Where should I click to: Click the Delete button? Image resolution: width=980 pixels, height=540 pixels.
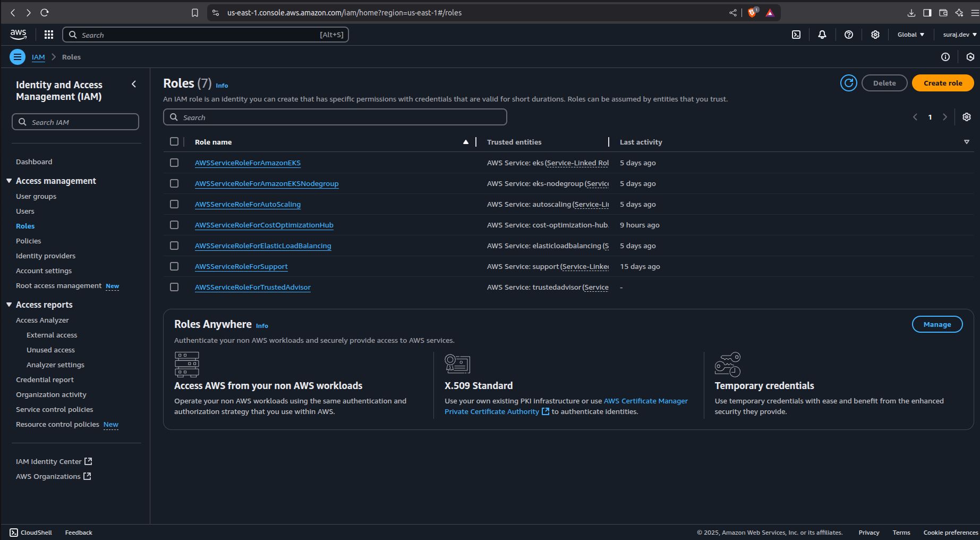(884, 83)
